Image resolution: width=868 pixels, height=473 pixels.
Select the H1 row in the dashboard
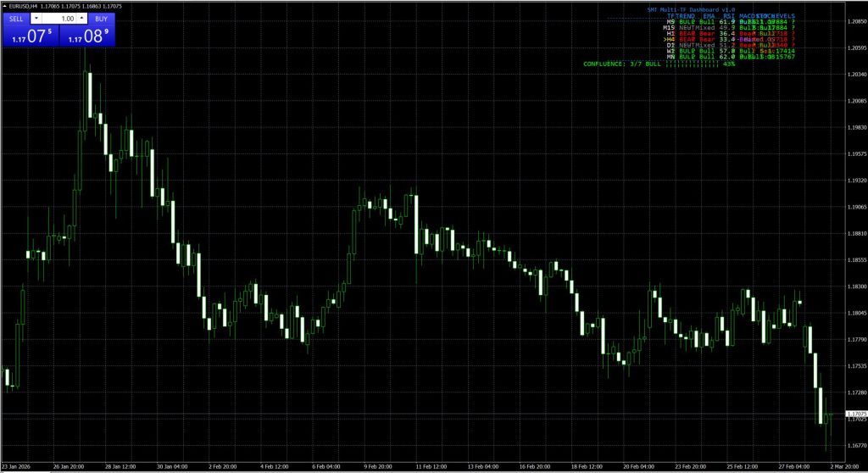coord(730,34)
